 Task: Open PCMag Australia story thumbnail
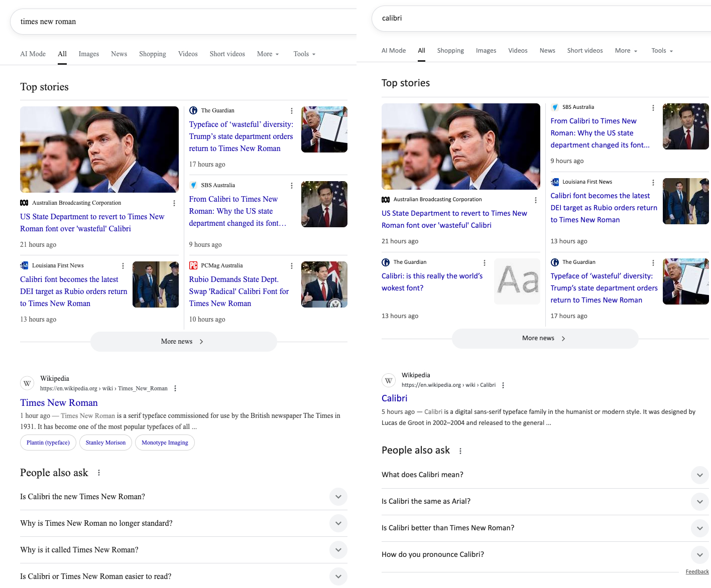[324, 284]
